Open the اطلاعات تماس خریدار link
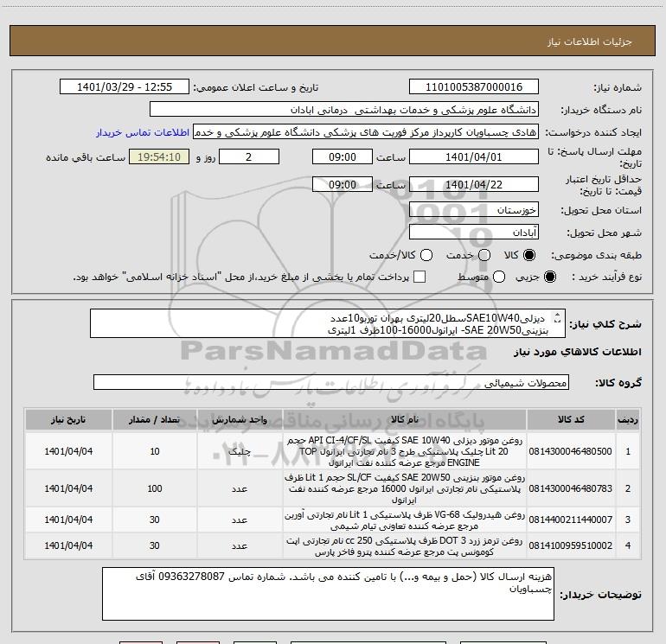Image resolution: width=666 pixels, height=644 pixels. pos(143,132)
